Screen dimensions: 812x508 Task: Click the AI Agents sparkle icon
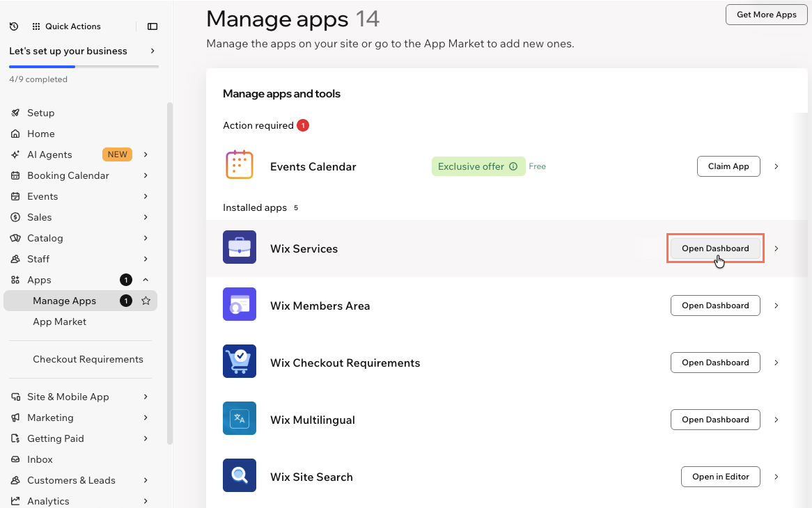pos(15,154)
